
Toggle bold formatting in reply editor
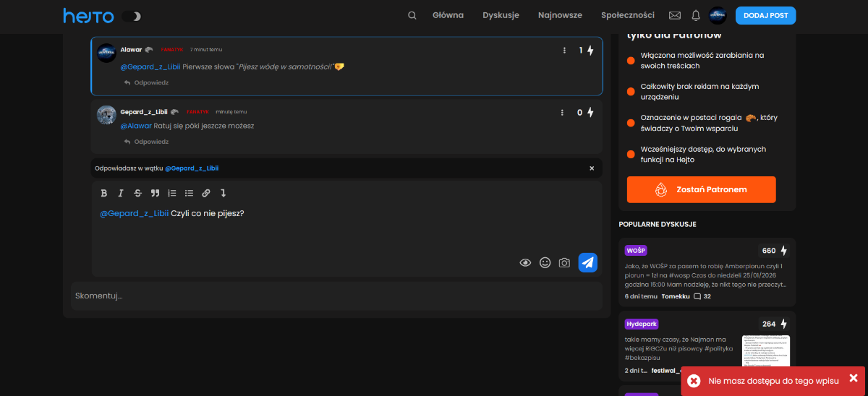(x=103, y=193)
